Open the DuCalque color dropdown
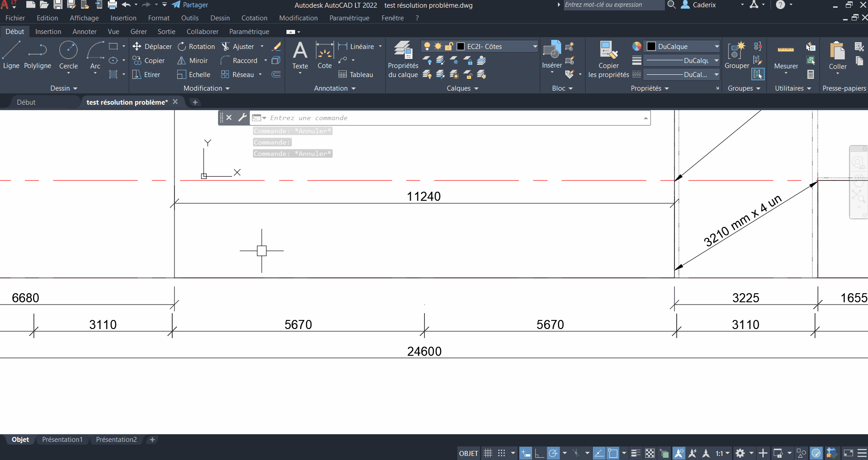Viewport: 868px width, 460px height. point(716,46)
